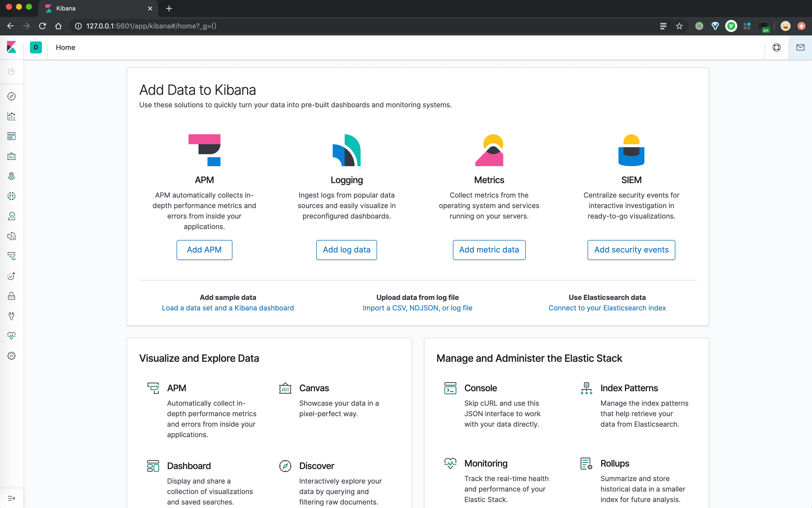Open Load a data set and a Kibana dashboard link
The height and width of the screenshot is (508, 812).
point(228,308)
